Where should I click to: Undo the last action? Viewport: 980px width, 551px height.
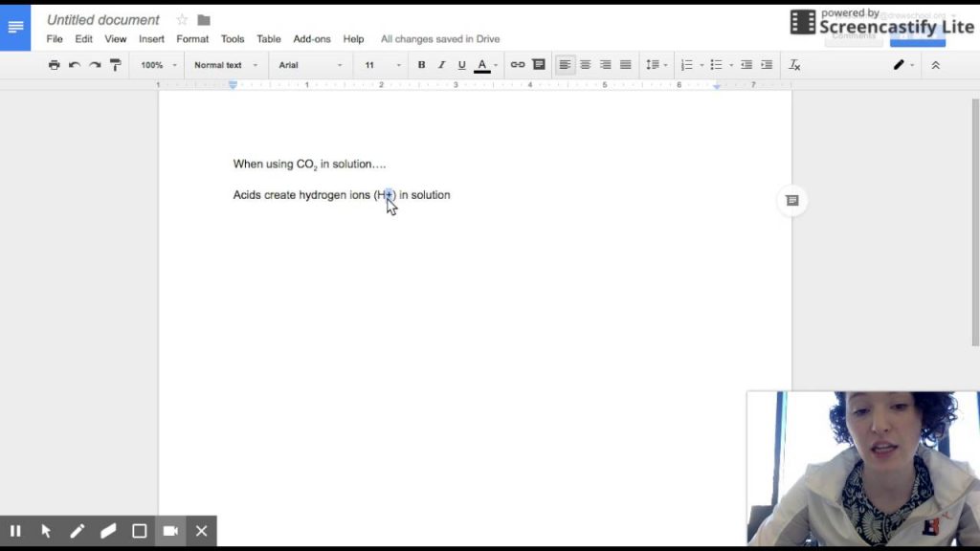(74, 64)
